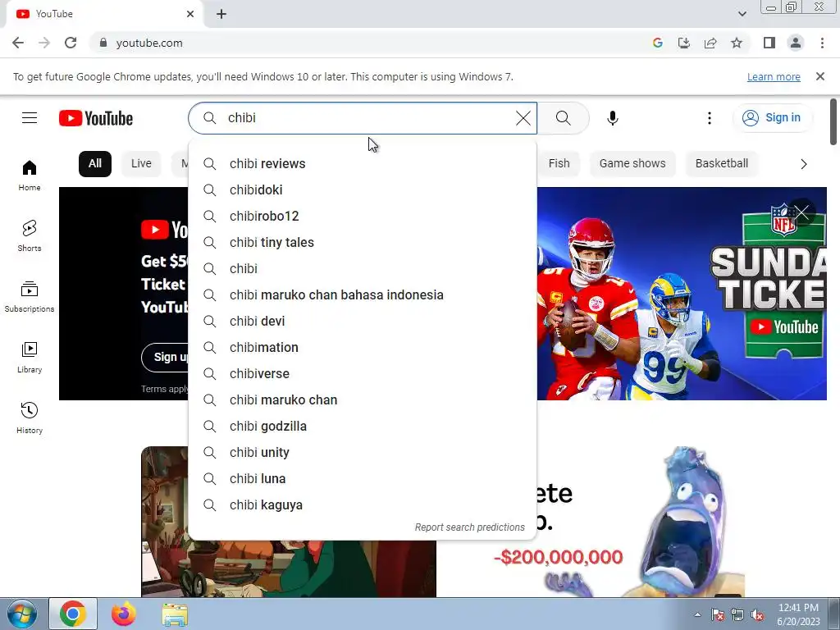Reload the page in Chrome
840x630 pixels.
pyautogui.click(x=71, y=43)
